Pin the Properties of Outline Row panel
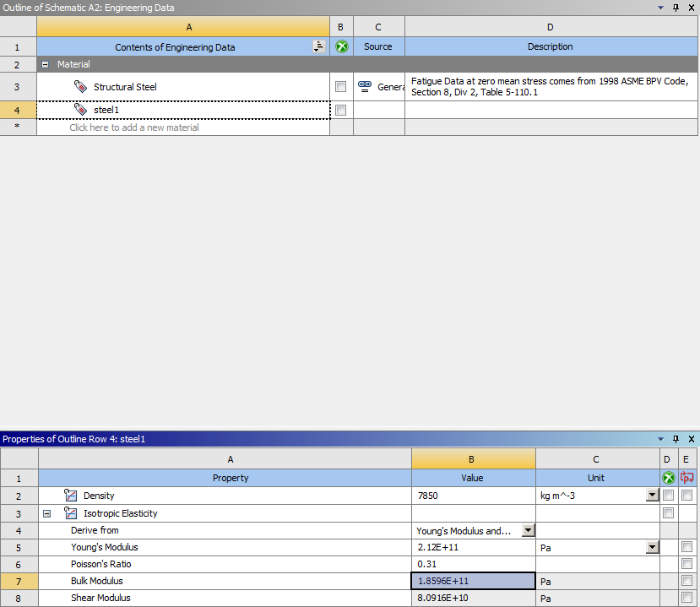700x607 pixels. click(676, 439)
